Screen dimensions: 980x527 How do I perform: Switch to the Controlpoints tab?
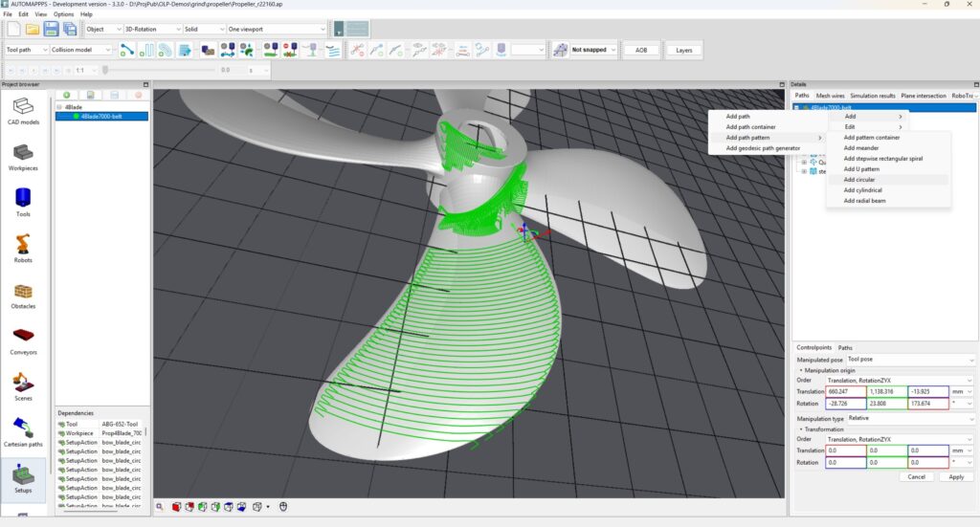click(813, 348)
